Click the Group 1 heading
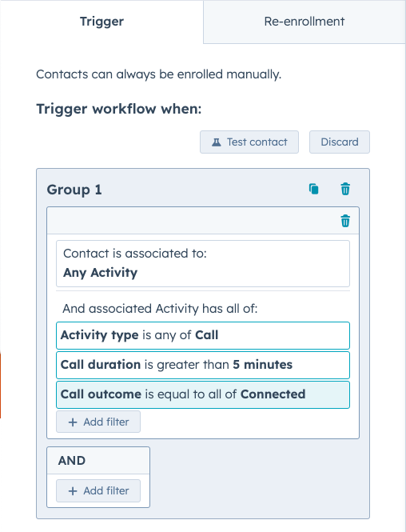406x532 pixels. 74,190
